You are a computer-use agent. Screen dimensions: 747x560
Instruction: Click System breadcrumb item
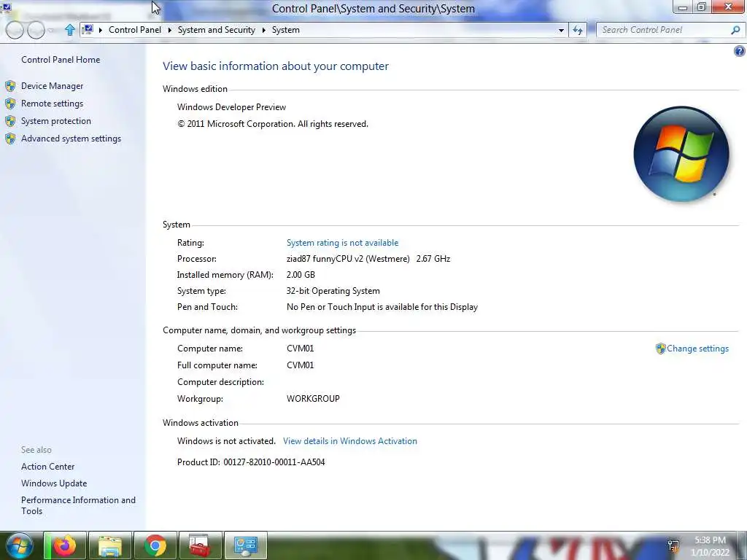(286, 30)
